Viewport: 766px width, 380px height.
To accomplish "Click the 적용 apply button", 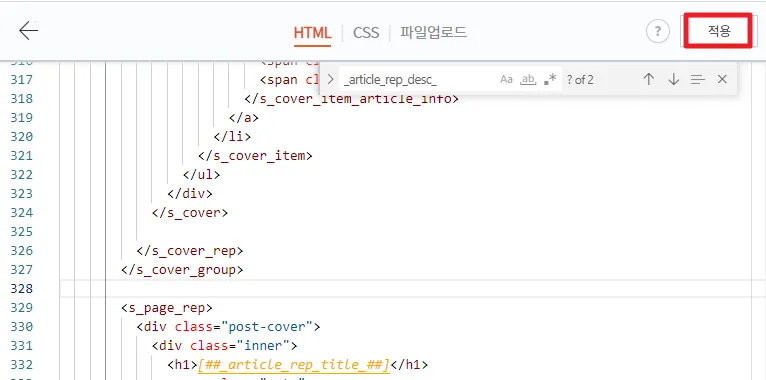I will click(x=718, y=31).
